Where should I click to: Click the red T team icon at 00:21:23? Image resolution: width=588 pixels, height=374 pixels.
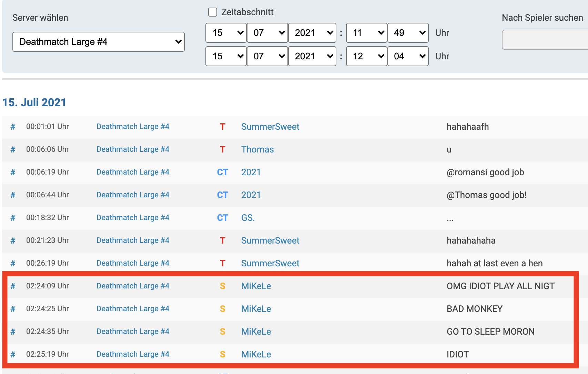(222, 240)
